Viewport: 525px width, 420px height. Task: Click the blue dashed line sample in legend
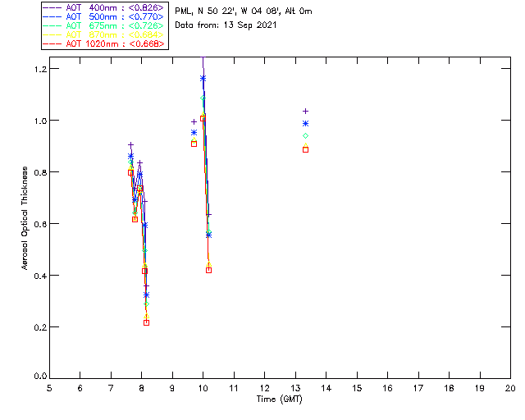[x=52, y=16]
